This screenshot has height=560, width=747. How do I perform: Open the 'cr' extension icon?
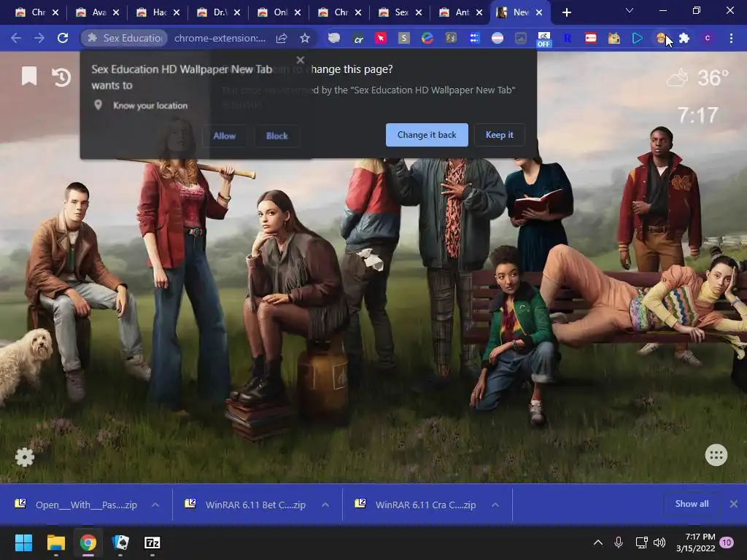tap(358, 39)
